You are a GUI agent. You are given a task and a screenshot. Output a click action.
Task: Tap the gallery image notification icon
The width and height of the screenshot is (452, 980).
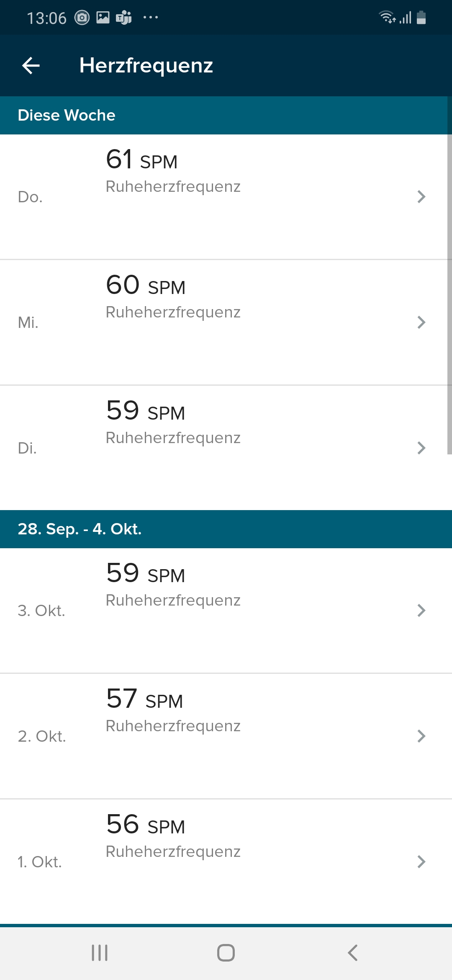pyautogui.click(x=103, y=18)
